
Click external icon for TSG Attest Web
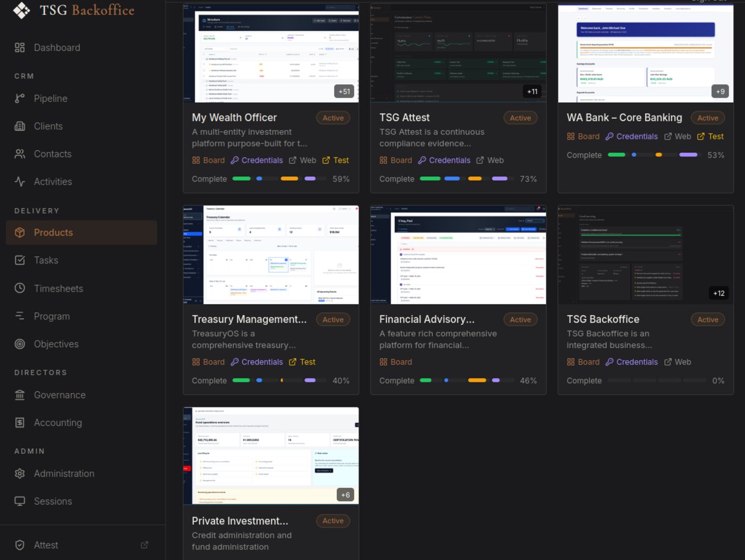tap(480, 160)
